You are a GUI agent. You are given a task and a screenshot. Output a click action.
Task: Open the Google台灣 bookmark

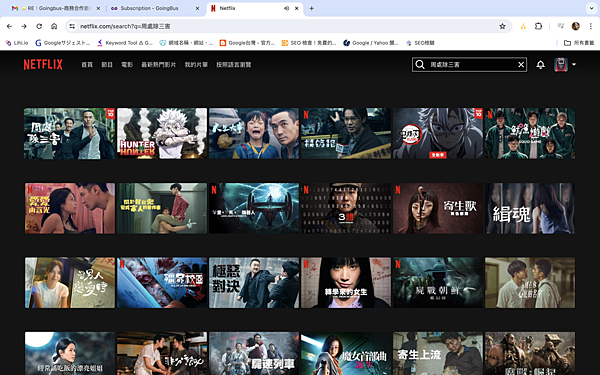coord(247,43)
